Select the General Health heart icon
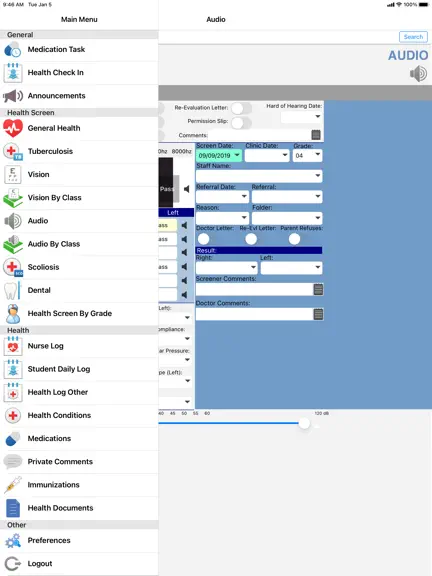This screenshot has height=576, width=432. 12,128
